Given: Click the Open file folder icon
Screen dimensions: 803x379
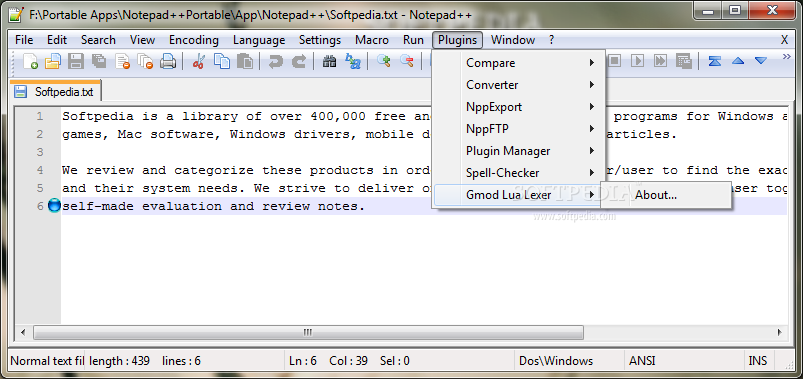Looking at the screenshot, I should pyautogui.click(x=53, y=61).
